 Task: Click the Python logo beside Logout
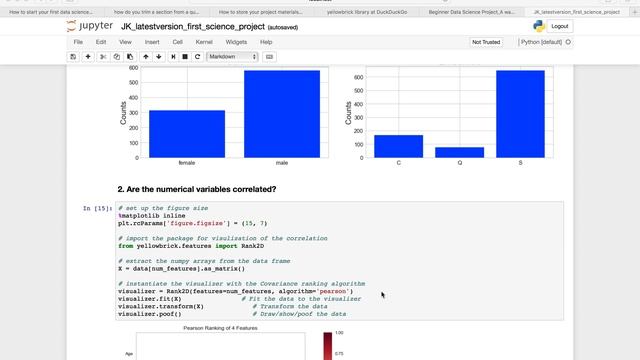point(539,26)
